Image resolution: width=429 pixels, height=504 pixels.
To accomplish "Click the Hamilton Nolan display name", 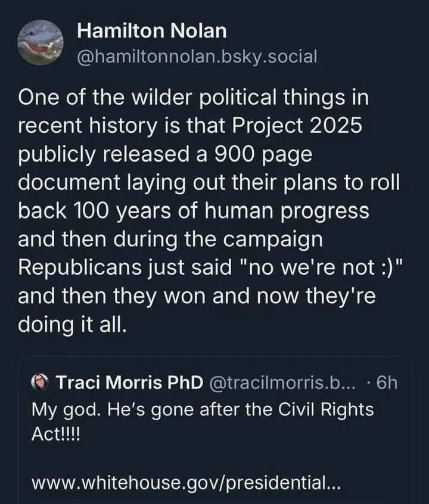I will click(152, 32).
